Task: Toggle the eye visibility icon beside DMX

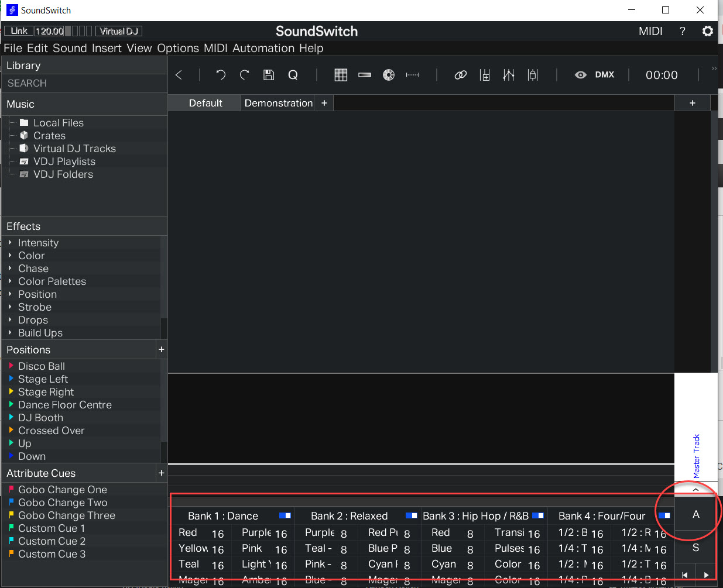Action: pos(581,75)
